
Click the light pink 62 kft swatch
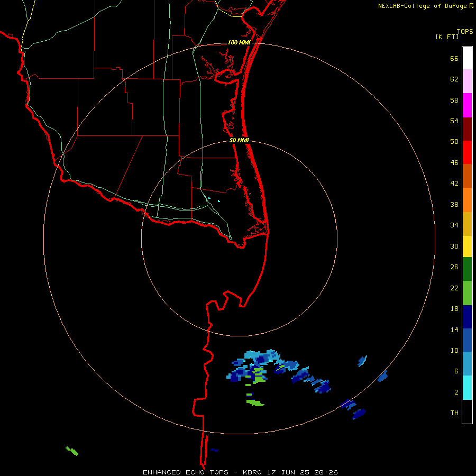(x=467, y=81)
